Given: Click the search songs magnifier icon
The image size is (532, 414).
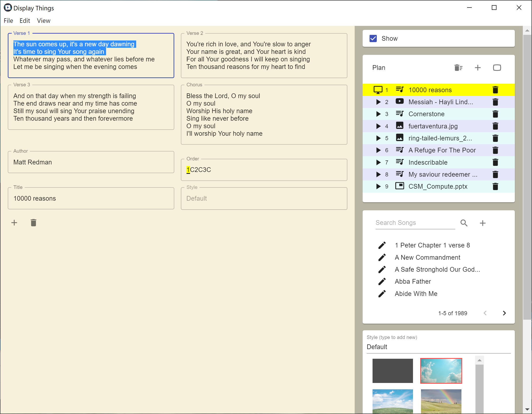Looking at the screenshot, I should pyautogui.click(x=464, y=223).
